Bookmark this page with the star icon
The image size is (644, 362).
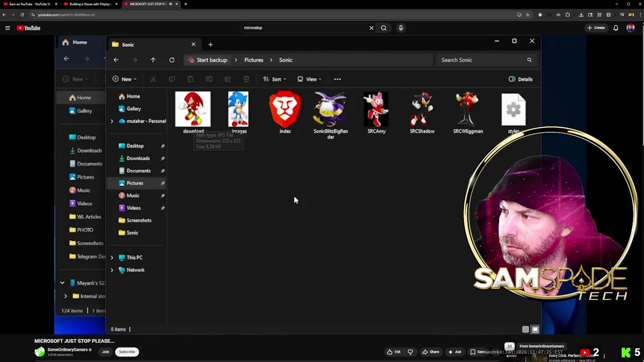click(x=527, y=15)
